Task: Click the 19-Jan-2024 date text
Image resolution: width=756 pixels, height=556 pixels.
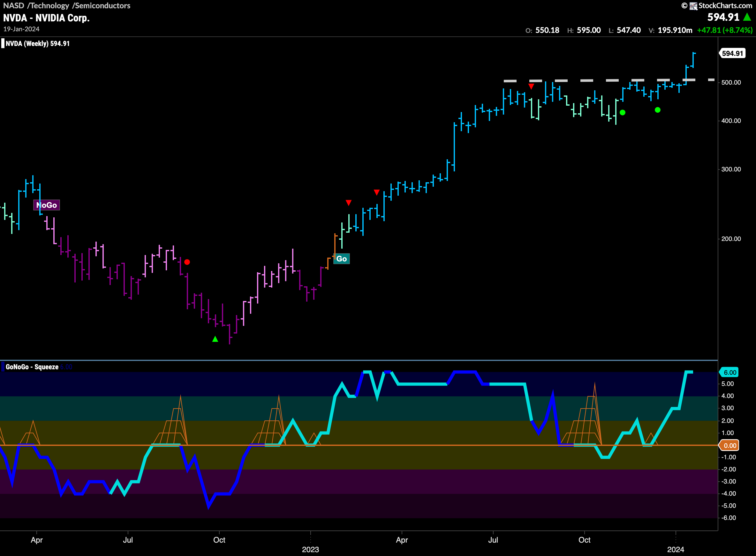Action: (x=21, y=29)
